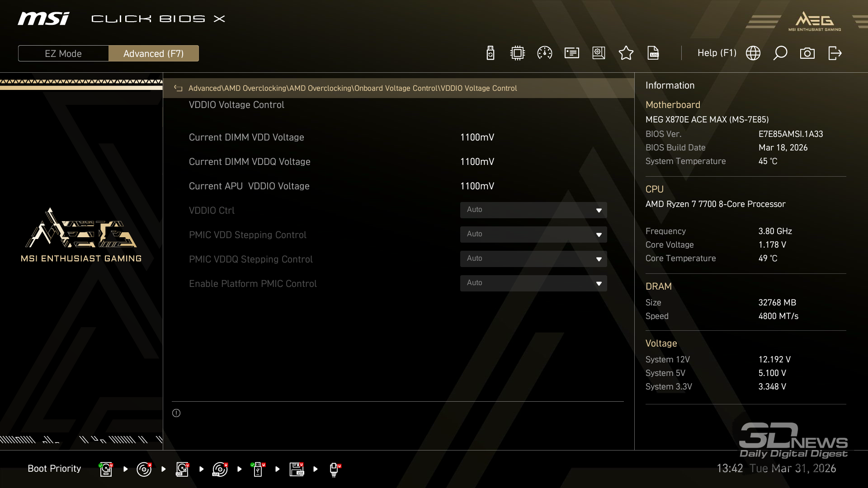868x488 pixels.
Task: Select the Advanced (F7) tab
Action: coord(153,53)
